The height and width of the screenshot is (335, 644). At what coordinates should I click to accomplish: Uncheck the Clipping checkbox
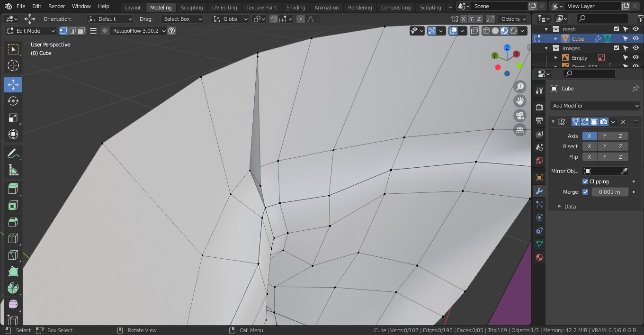coord(585,181)
